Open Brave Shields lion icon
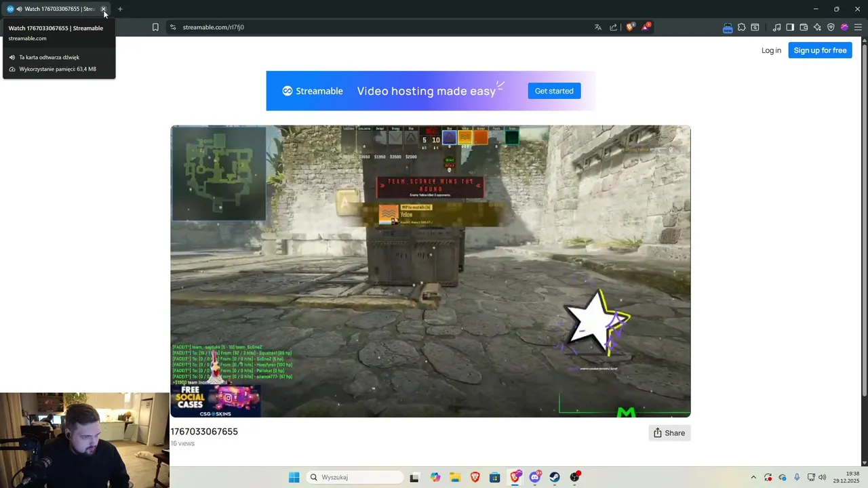 coord(630,27)
